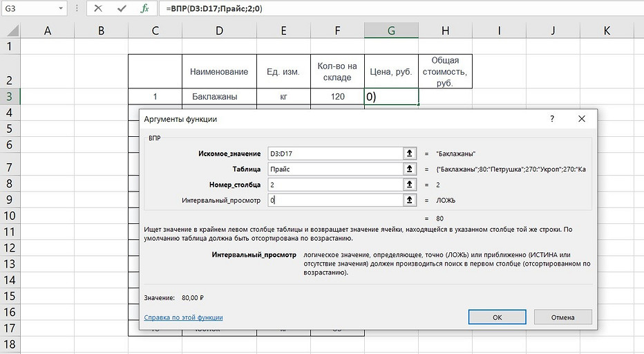Open the Name Box dropdown arrow
Image resolution: width=644 pixels, height=354 pixels.
coord(60,9)
